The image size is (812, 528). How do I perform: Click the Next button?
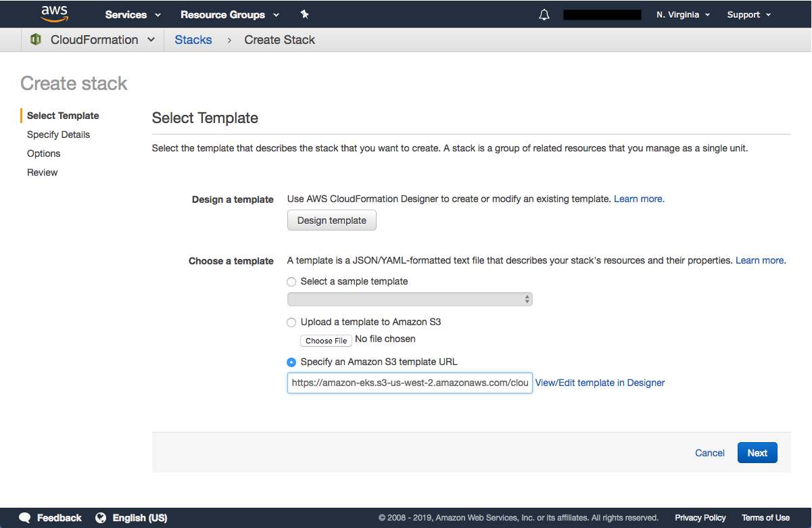coord(757,453)
